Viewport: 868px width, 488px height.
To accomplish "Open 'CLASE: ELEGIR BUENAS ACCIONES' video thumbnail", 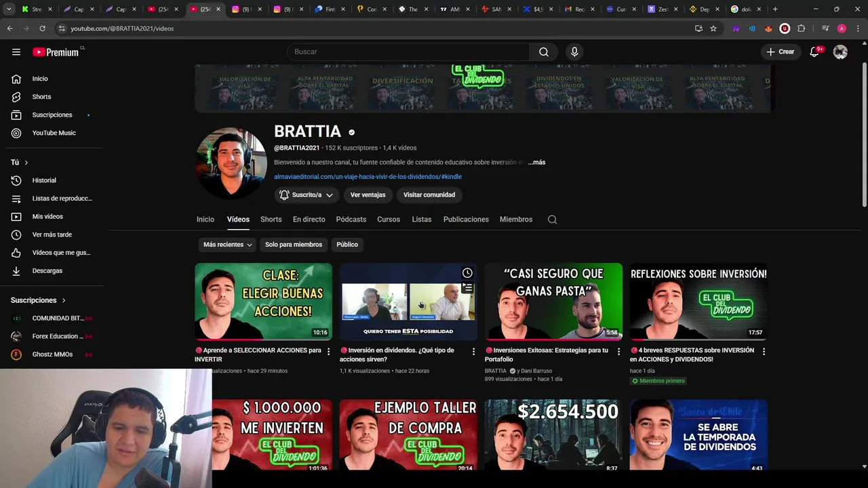I will coord(264,302).
